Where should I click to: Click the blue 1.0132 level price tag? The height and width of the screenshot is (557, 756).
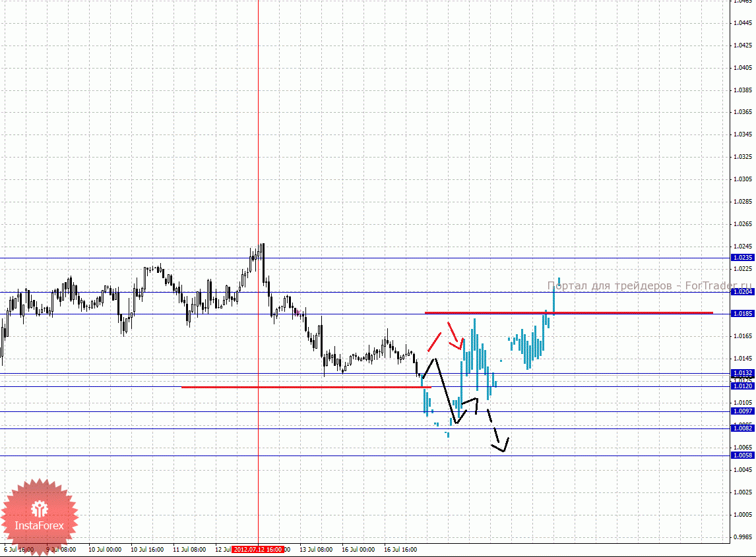(743, 373)
